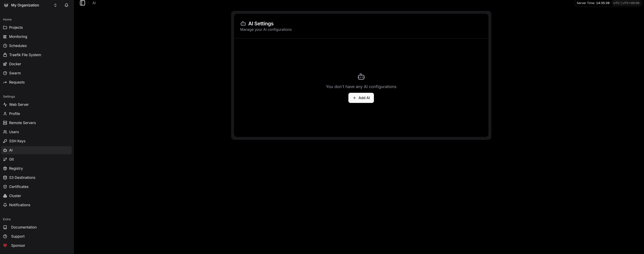This screenshot has height=254, width=644.
Task: Toggle the sidebar panel icon
Action: (x=82, y=3)
